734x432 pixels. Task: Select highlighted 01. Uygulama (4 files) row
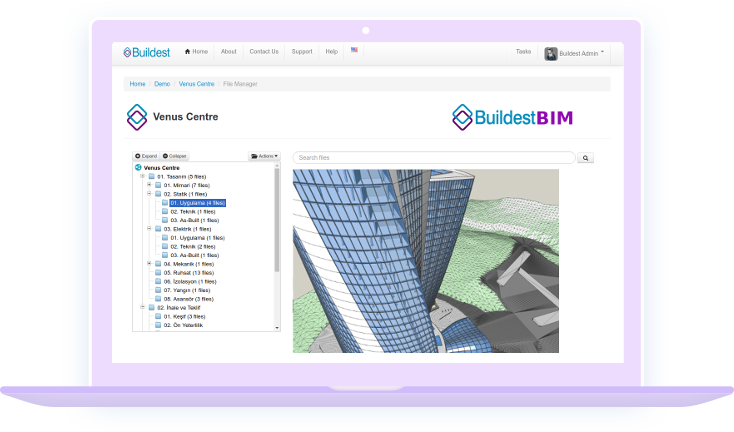pos(198,203)
